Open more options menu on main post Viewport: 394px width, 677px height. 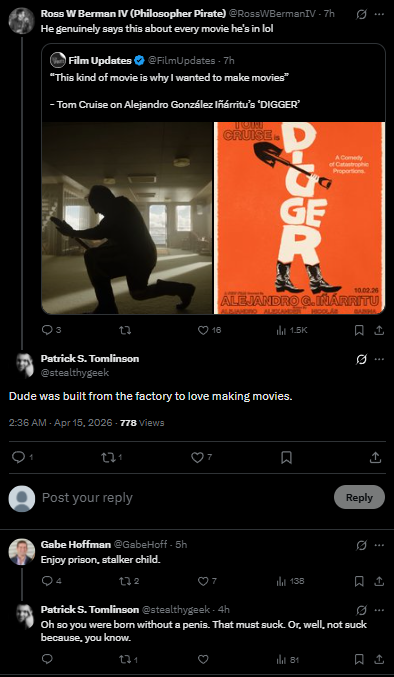click(379, 359)
